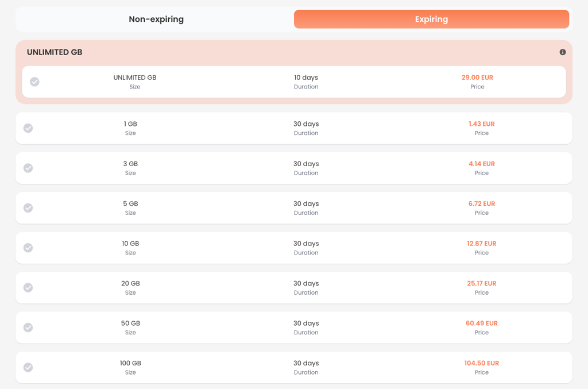The width and height of the screenshot is (588, 389).
Task: Click the 4.14 EUR price
Action: click(x=482, y=164)
